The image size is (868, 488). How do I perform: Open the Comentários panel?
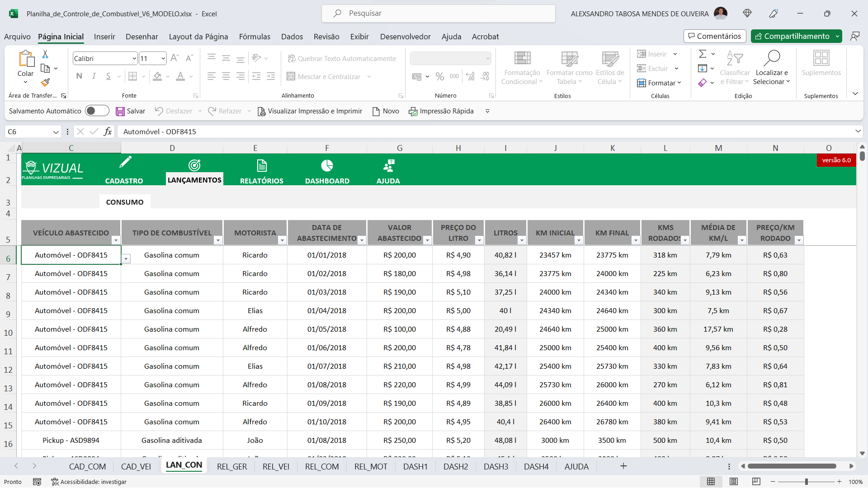click(x=714, y=36)
